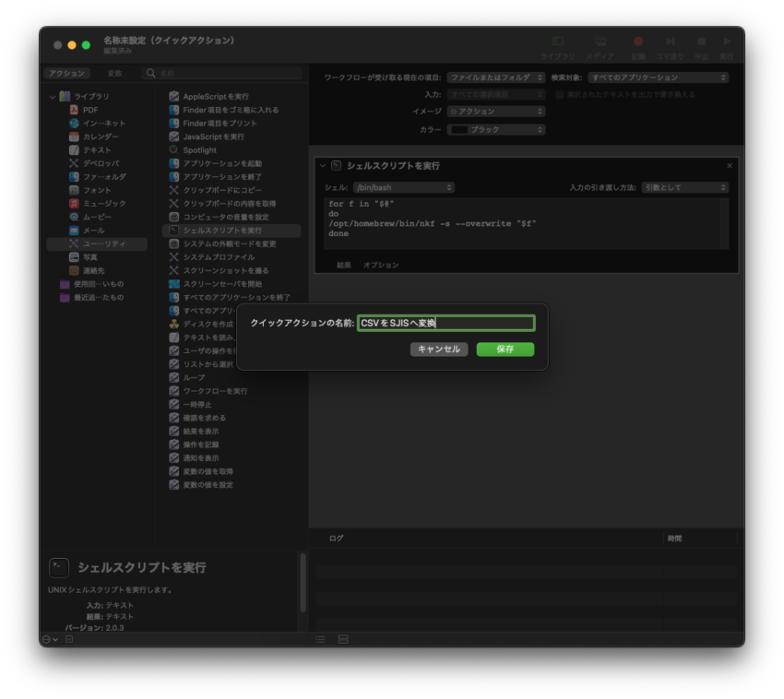The image size is (784, 699).
Task: Click the 中止 (Stop) toolbar icon
Action: [701, 42]
